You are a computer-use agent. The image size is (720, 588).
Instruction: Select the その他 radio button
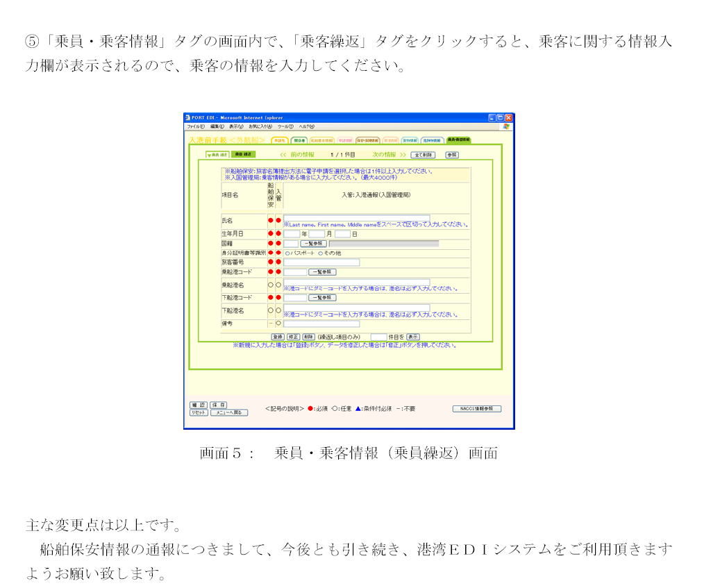[x=320, y=253]
